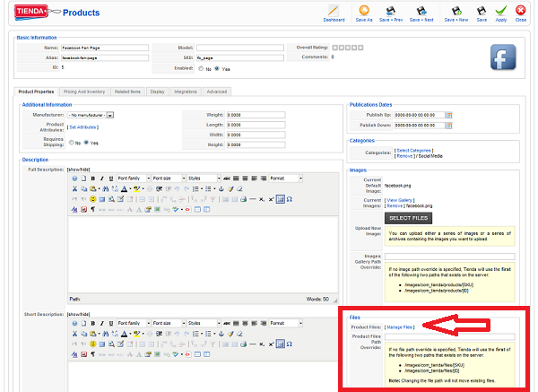The height and width of the screenshot is (392, 538).
Task: Click Save + New in the toolbar
Action: point(456,13)
